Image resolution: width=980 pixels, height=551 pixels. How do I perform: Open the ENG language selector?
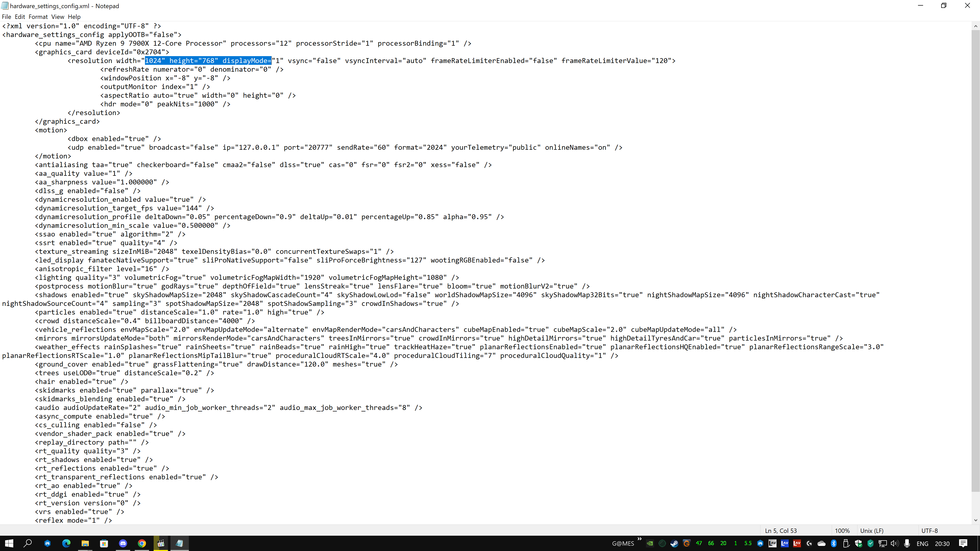click(x=922, y=543)
